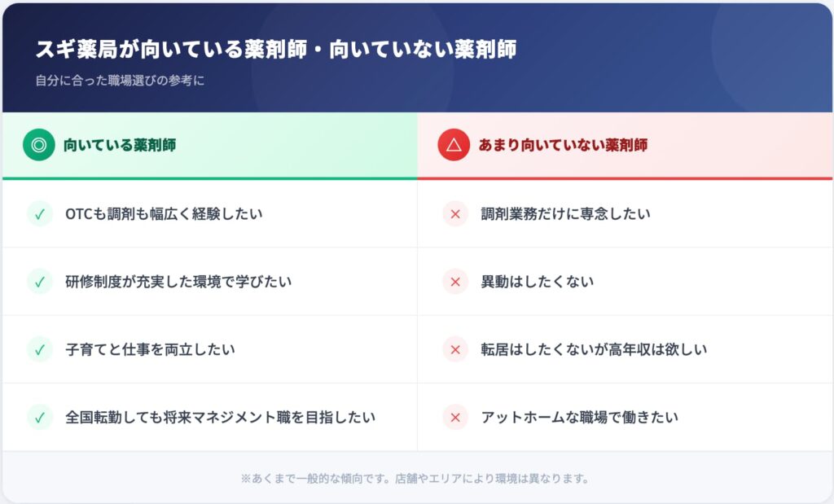The height and width of the screenshot is (504, 834).
Task: Click checkmark icon beside OTCも調剤も幅広く経験したい
Action: coord(39,214)
